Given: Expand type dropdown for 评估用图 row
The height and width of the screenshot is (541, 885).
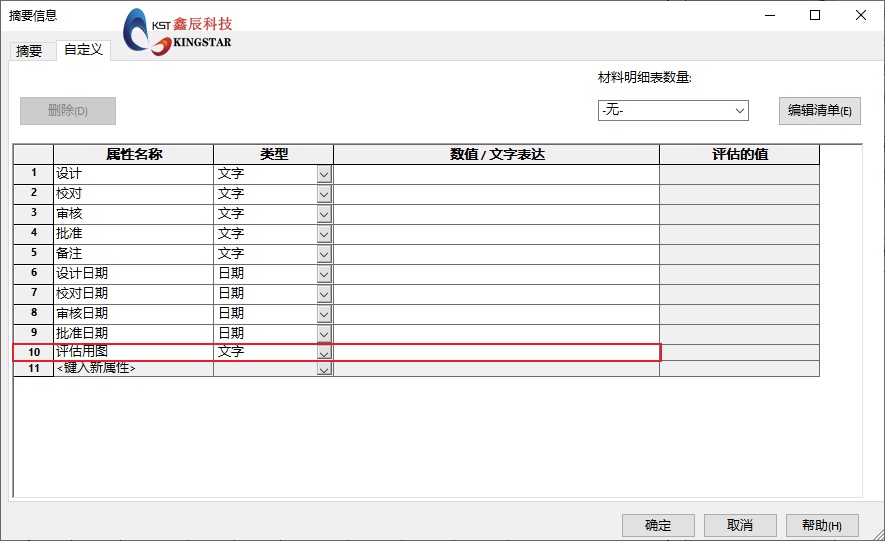Looking at the screenshot, I should (x=324, y=353).
